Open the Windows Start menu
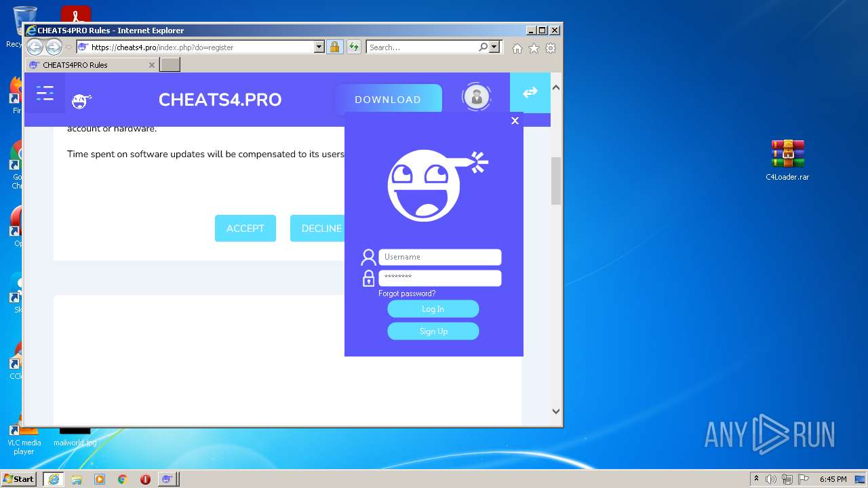 click(x=19, y=479)
